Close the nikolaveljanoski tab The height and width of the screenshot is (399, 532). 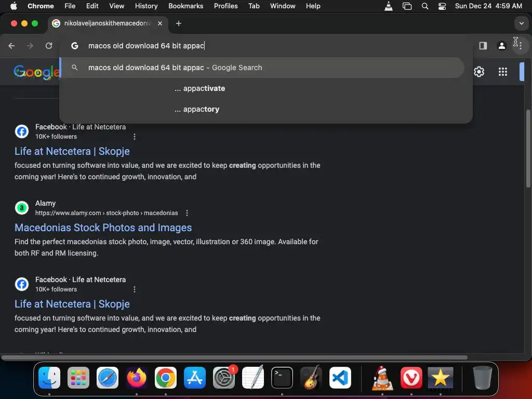(x=160, y=23)
